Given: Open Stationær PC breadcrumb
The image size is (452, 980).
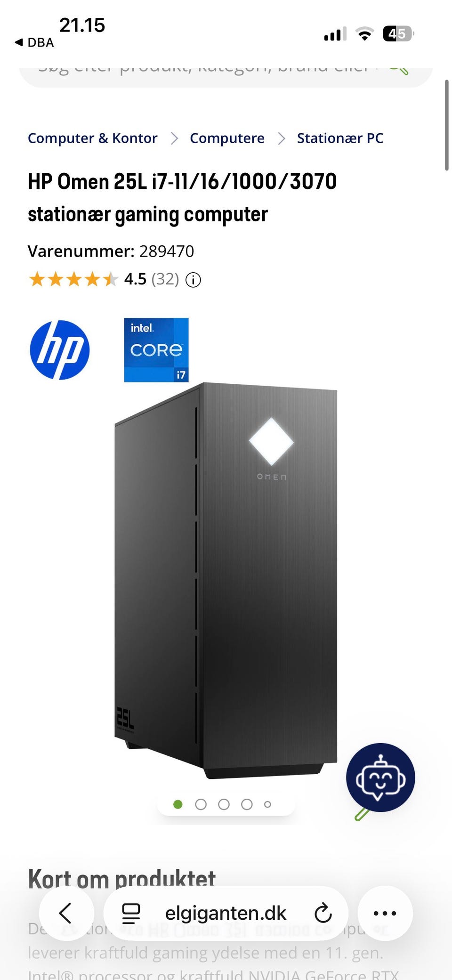Looking at the screenshot, I should coord(340,138).
